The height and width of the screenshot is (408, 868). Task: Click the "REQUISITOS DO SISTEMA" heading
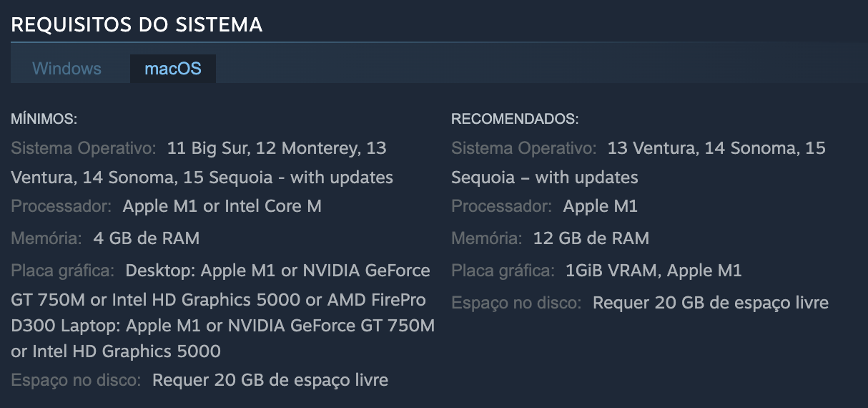[137, 25]
